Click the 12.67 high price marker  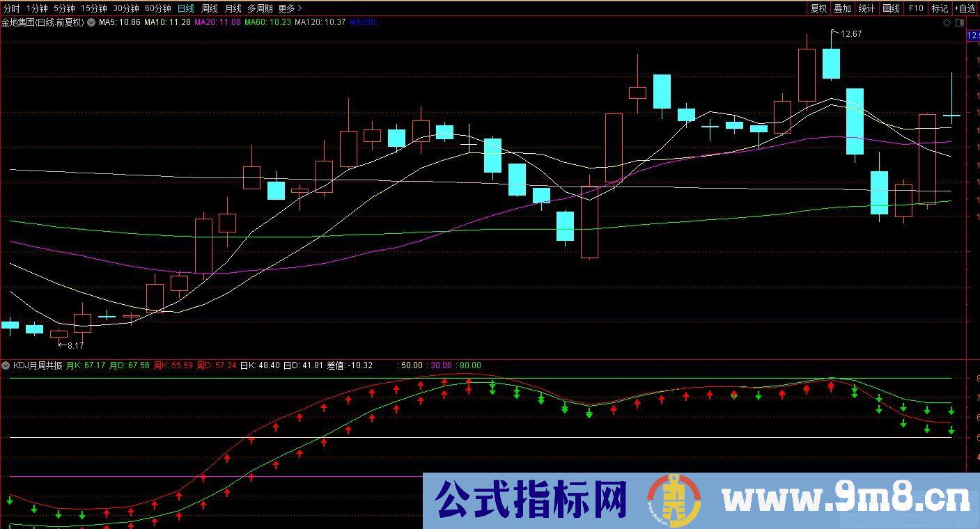click(x=851, y=34)
